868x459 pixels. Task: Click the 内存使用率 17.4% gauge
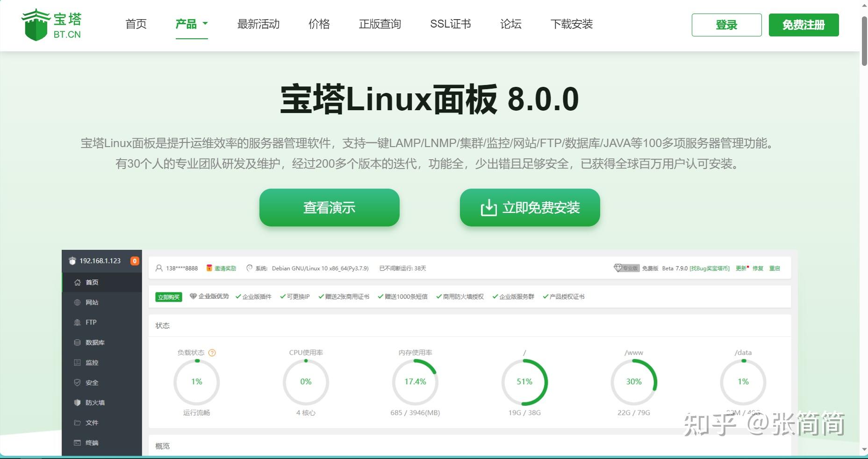tap(416, 382)
